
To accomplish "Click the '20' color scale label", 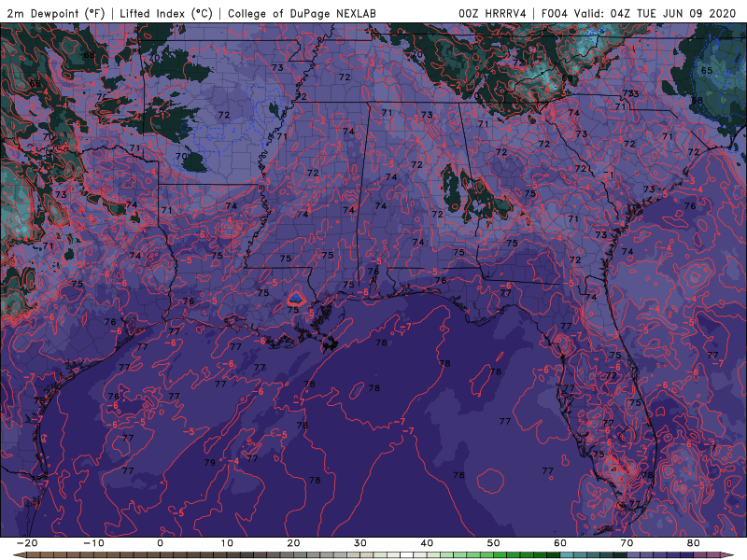I will [x=293, y=543].
